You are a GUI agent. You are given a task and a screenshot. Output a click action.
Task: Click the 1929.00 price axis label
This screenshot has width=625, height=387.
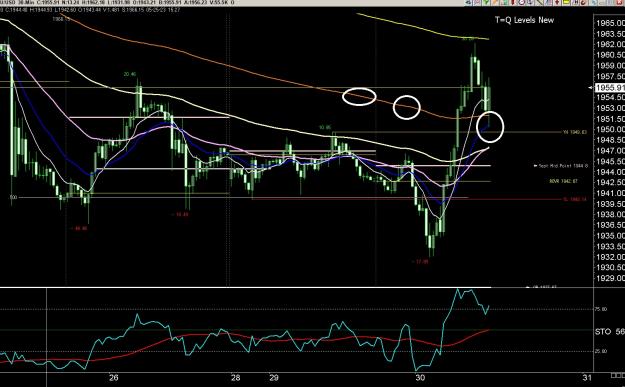610,278
